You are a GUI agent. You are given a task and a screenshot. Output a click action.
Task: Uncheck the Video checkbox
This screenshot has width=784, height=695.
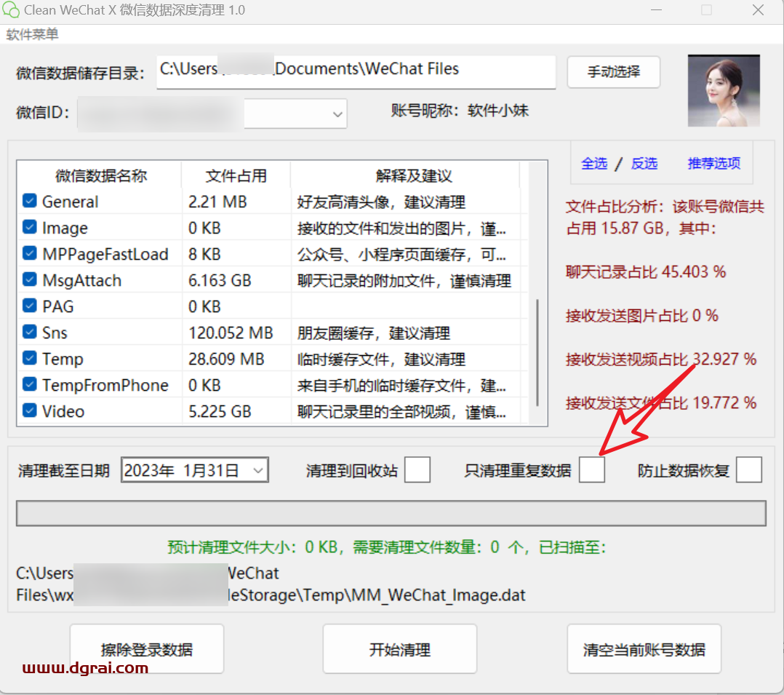coord(30,410)
